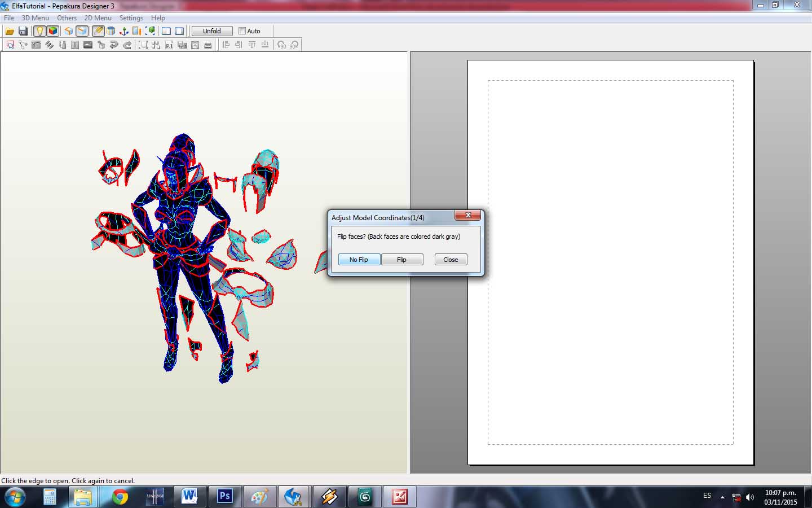Click the last rotate 90 degrees icon
The height and width of the screenshot is (508, 812).
294,45
